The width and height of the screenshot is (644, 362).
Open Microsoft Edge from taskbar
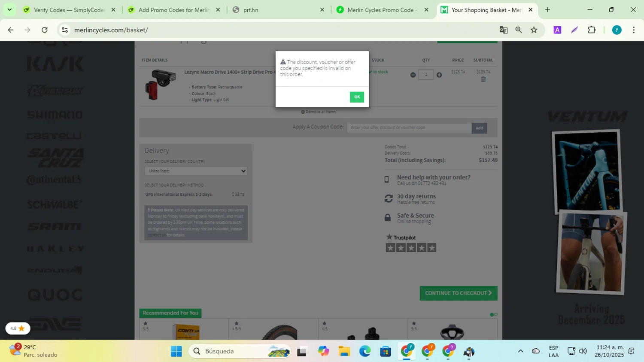point(365,351)
